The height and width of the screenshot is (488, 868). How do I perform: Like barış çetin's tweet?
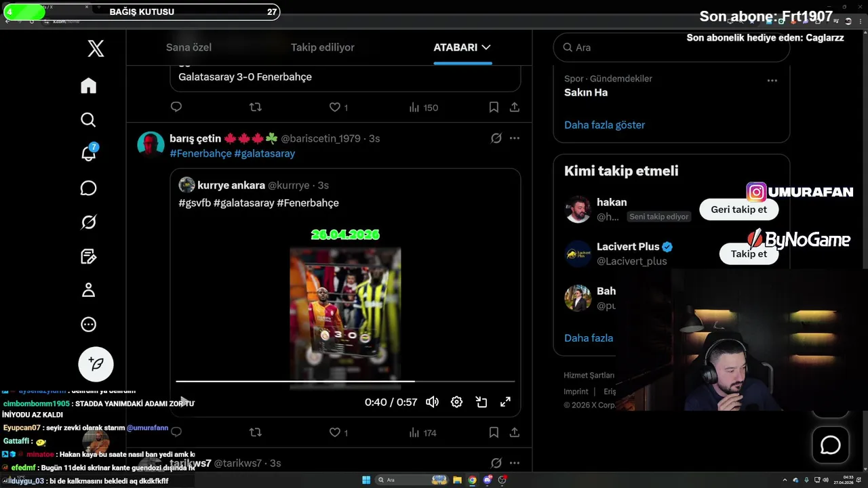pos(334,432)
